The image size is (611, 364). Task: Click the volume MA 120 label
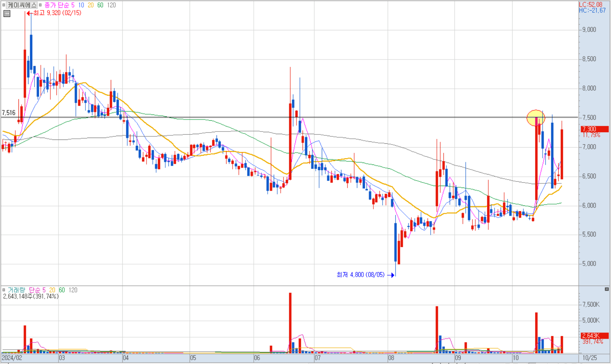click(73, 290)
